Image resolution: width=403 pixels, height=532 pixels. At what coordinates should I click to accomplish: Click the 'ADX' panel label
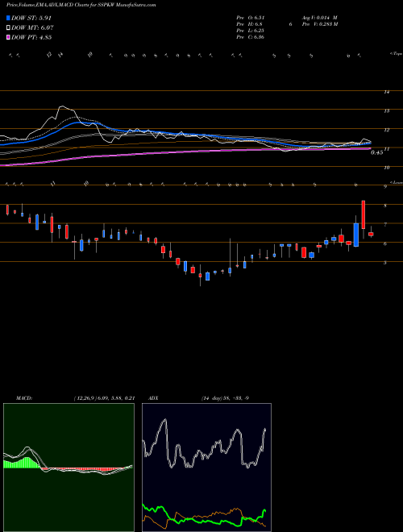point(154,398)
